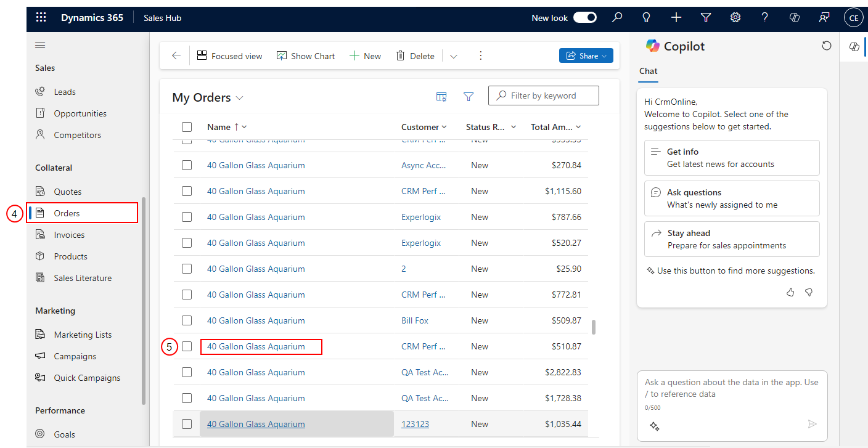The width and height of the screenshot is (868, 448).
Task: Check the select-all checkbox in header row
Action: coord(187,127)
